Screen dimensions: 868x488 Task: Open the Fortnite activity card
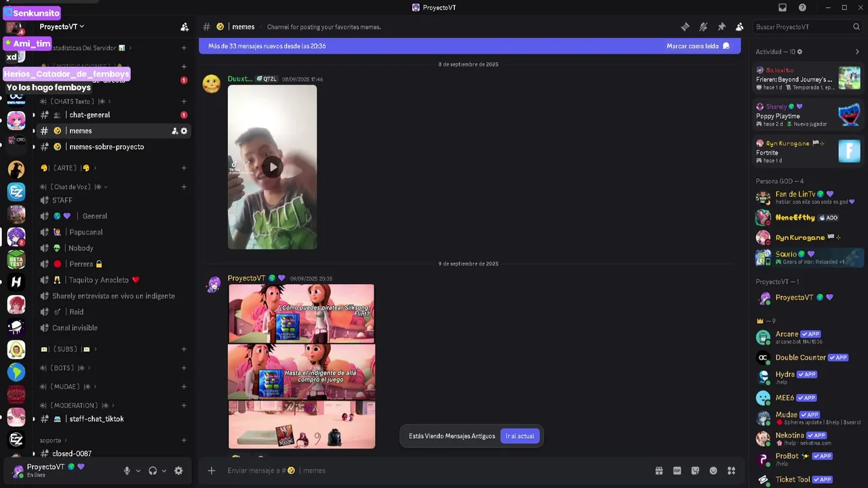808,151
